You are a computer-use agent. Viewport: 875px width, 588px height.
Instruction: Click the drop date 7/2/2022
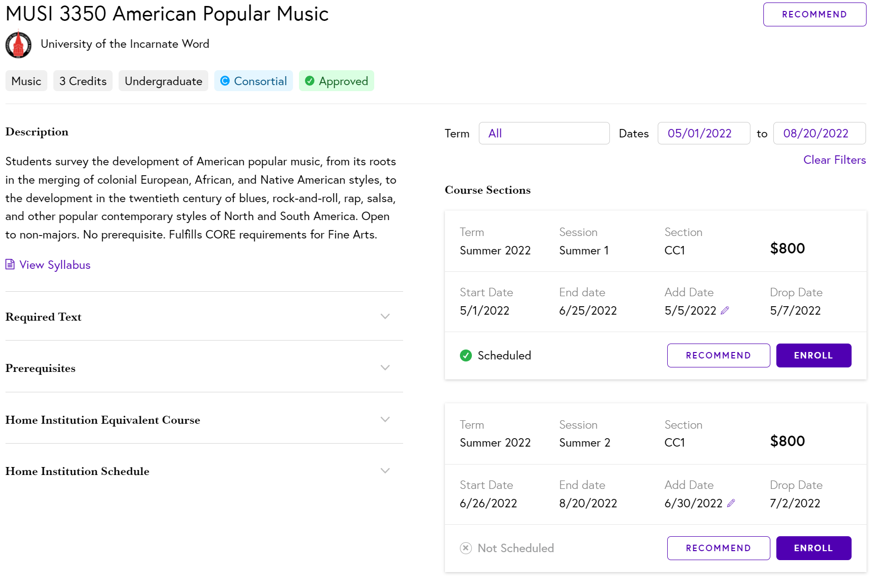pyautogui.click(x=795, y=503)
